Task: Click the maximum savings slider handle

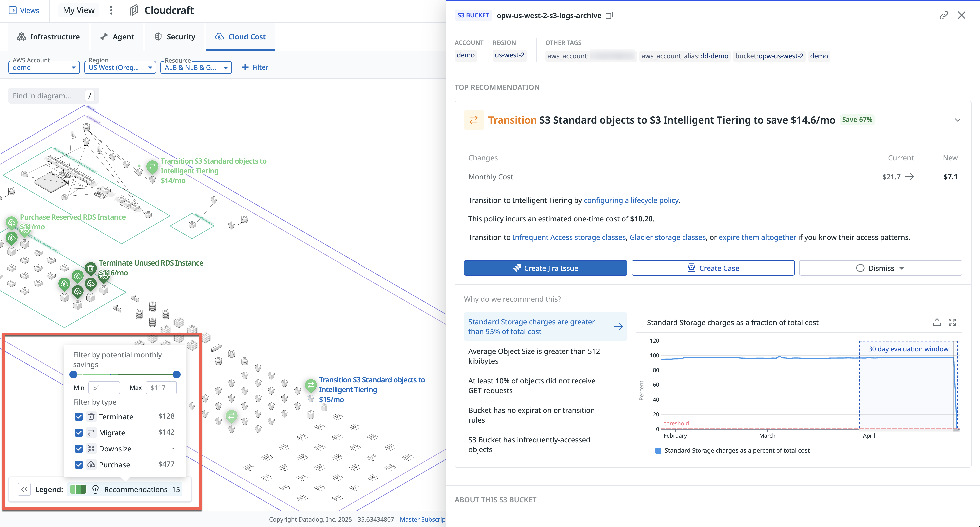Action: tap(177, 375)
